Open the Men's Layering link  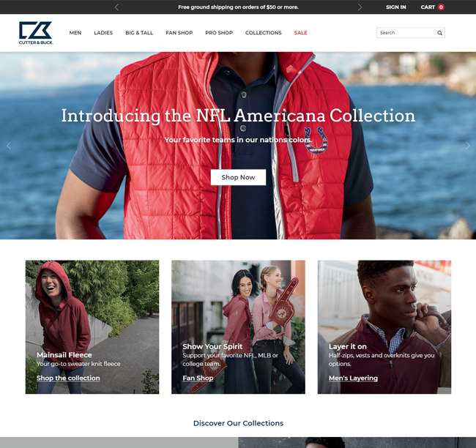353,378
